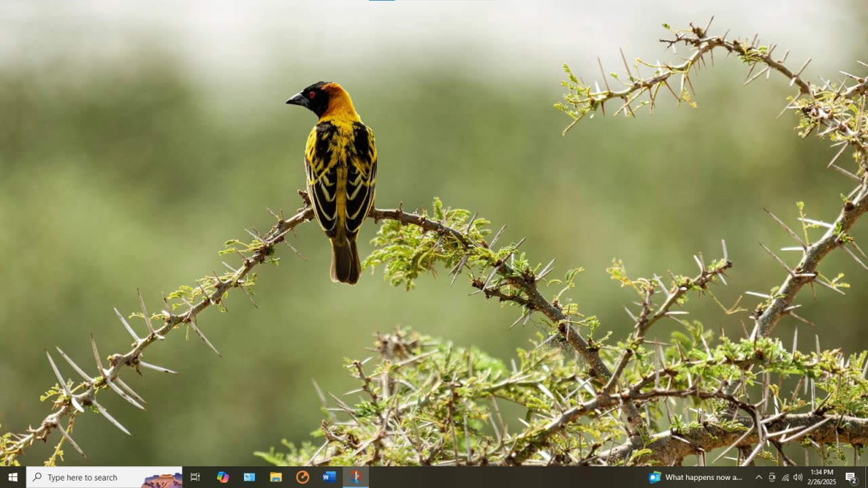Launch Microsoft Copilot from the taskbar
Viewport: 868px width, 488px height.
coord(222,477)
